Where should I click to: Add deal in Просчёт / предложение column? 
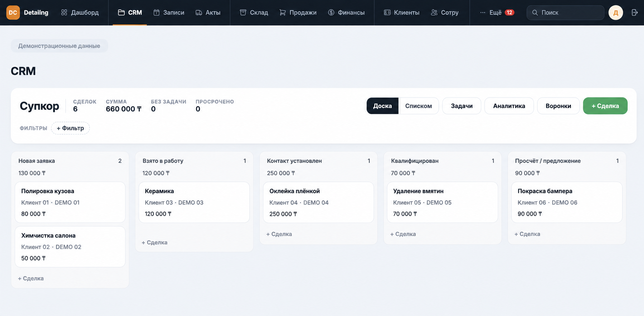(527, 234)
